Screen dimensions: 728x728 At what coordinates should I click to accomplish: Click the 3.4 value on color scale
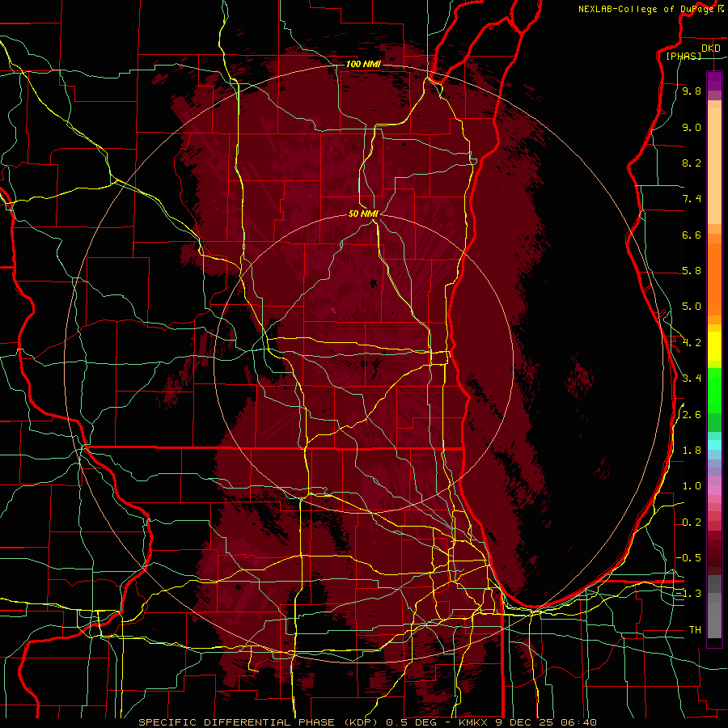point(692,379)
